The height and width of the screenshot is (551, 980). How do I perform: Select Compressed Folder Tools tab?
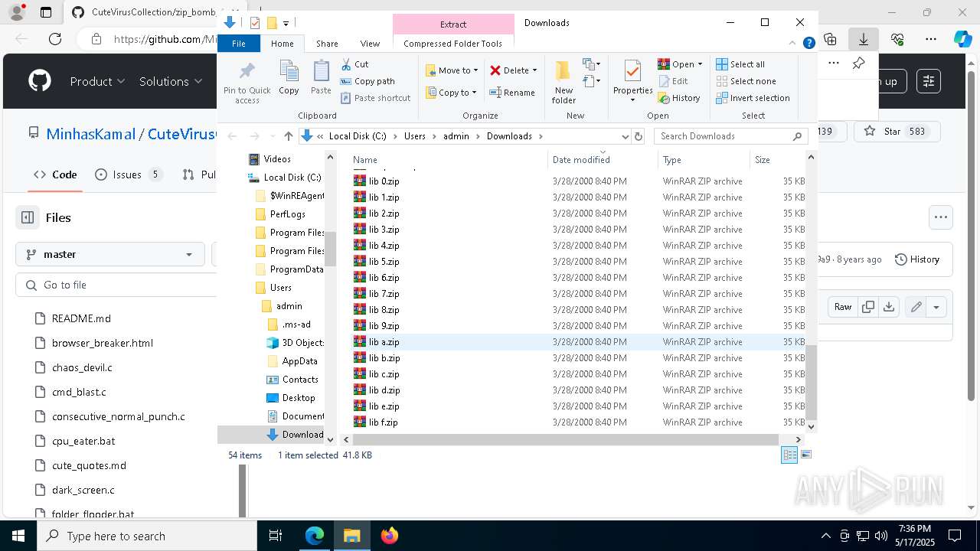(453, 44)
